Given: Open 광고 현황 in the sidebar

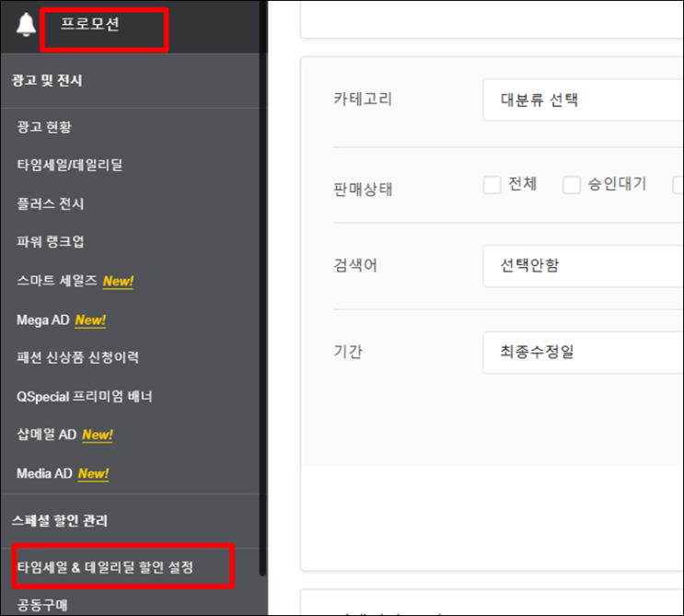Looking at the screenshot, I should coord(44,127).
